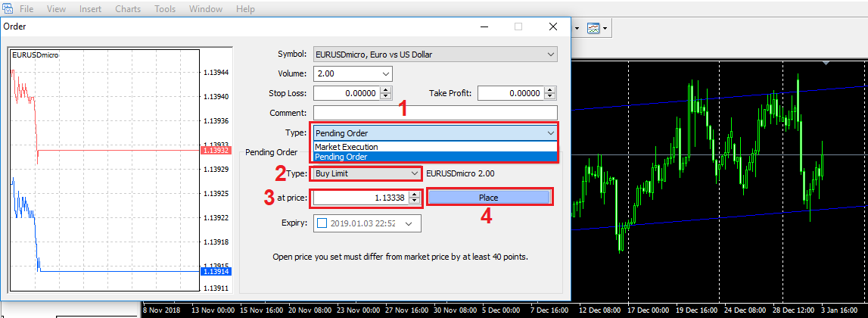868x318 pixels.
Task: Expand the Expiry date picker
Action: [409, 223]
